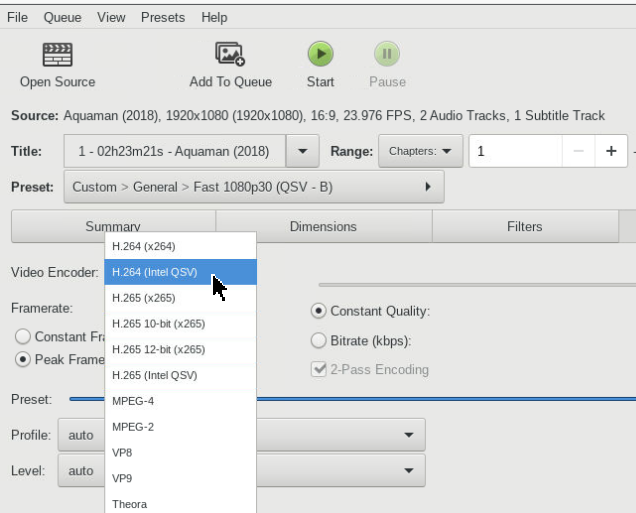Click the quality slider track
This screenshot has height=513, width=636.
tap(477, 285)
